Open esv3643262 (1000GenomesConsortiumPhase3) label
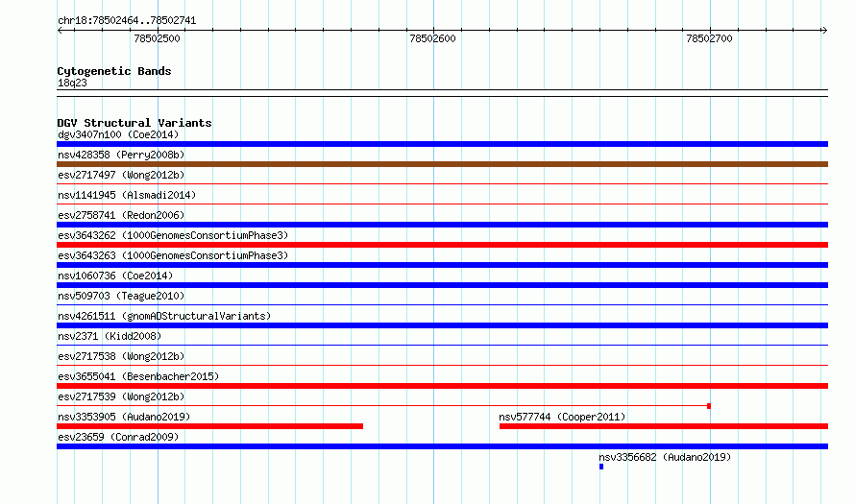This screenshot has width=855, height=504. [x=173, y=235]
